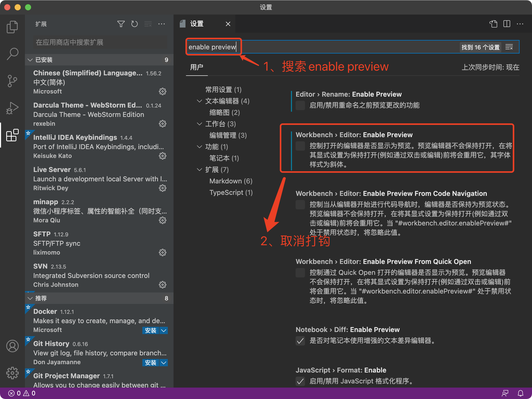Collapse the 工作台 settings group
This screenshot has height=399, width=532.
pyautogui.click(x=199, y=124)
